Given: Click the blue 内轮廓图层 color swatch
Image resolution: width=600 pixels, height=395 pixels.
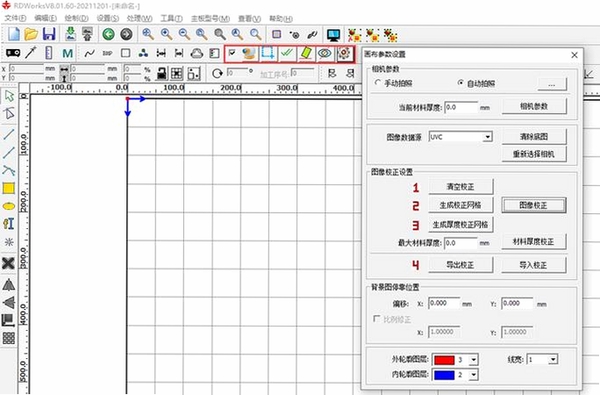Looking at the screenshot, I should [444, 375].
